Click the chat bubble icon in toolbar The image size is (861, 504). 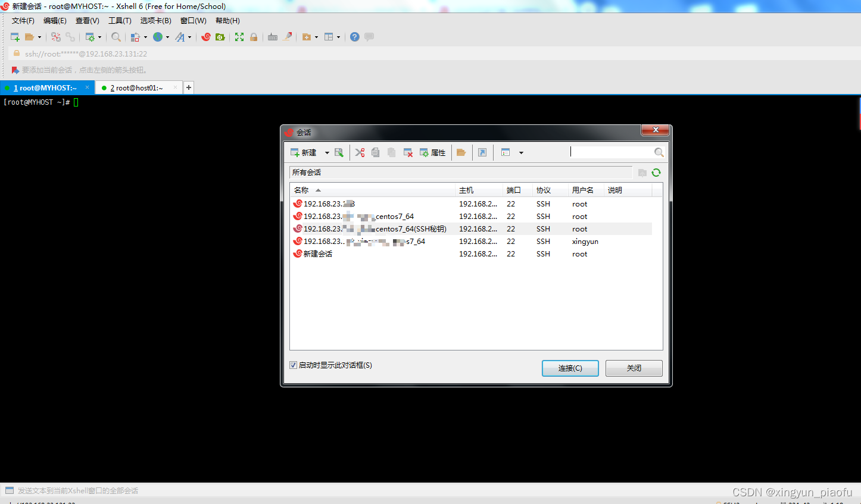369,37
